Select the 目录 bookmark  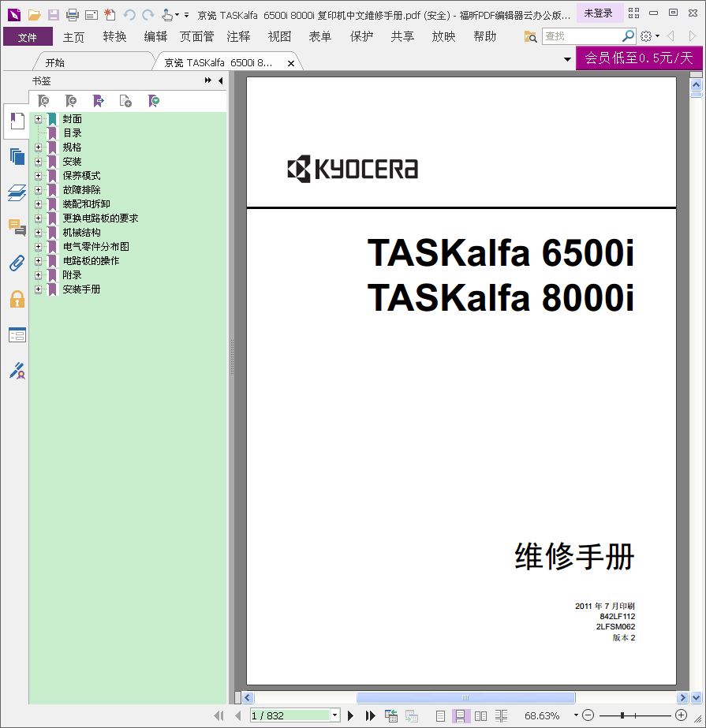coord(73,133)
